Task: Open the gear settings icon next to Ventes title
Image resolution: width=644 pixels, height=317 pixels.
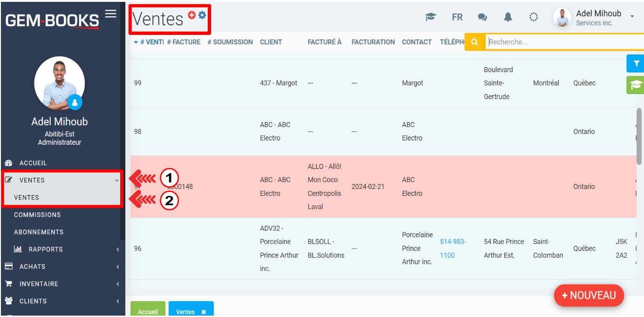Action: (202, 15)
